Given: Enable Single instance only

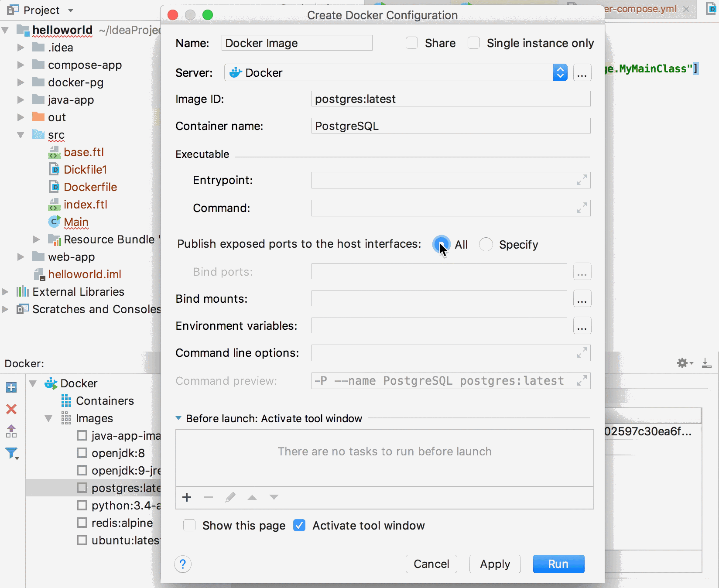Looking at the screenshot, I should [x=474, y=43].
